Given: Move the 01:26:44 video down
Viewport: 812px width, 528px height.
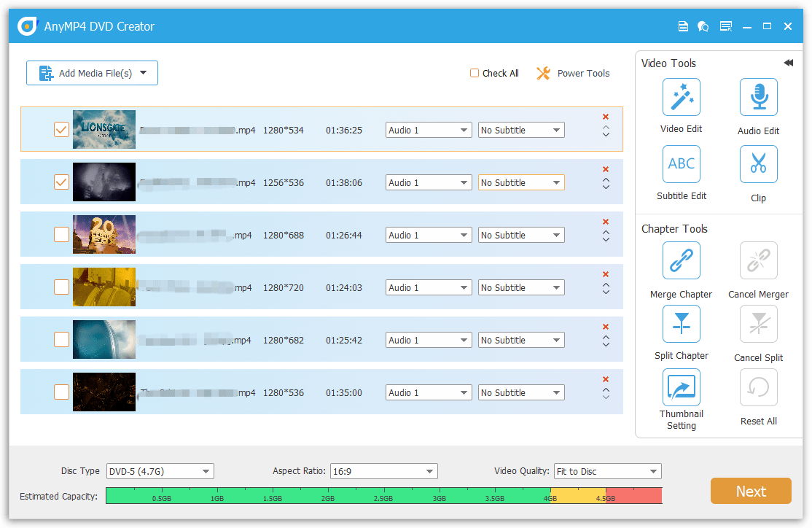Looking at the screenshot, I should point(606,240).
